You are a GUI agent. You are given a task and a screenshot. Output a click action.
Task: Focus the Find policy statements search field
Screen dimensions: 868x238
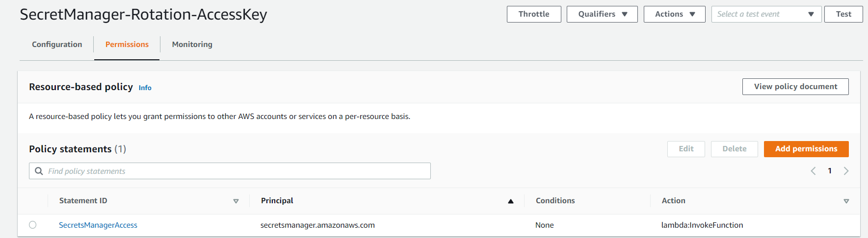tap(230, 171)
